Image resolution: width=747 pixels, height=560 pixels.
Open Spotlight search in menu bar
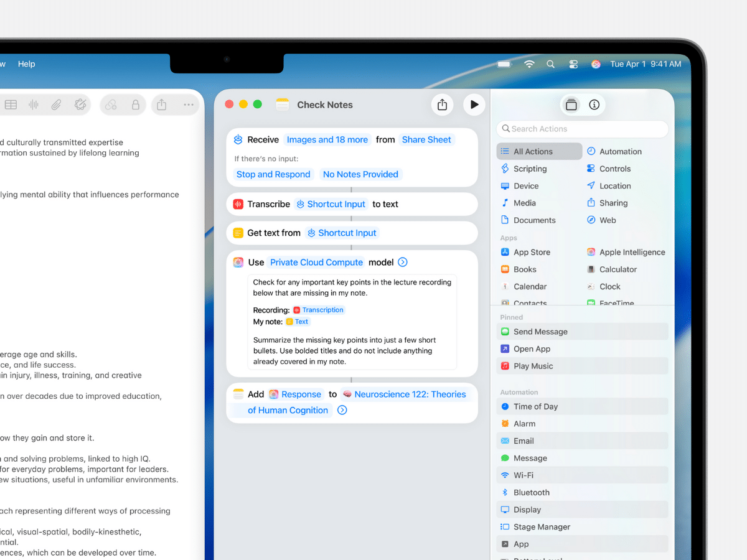pyautogui.click(x=550, y=64)
